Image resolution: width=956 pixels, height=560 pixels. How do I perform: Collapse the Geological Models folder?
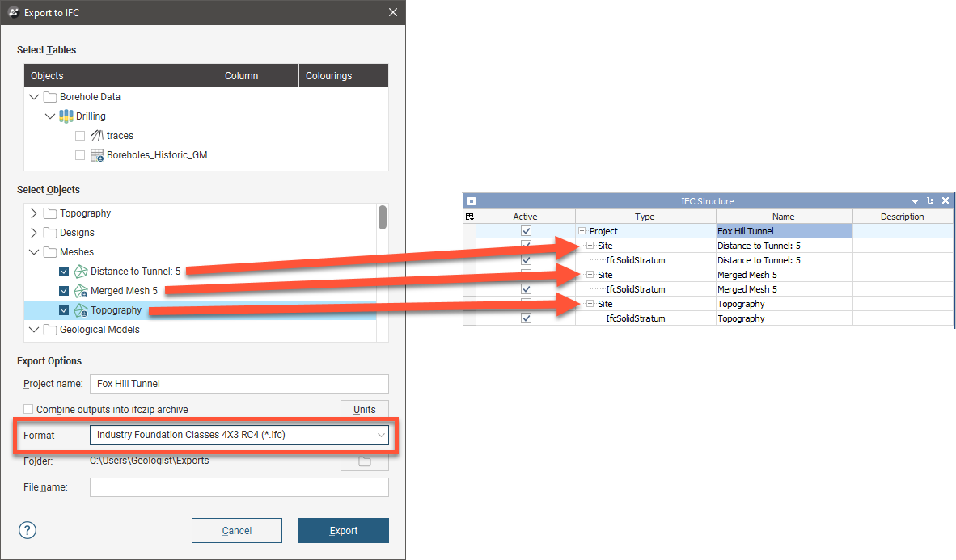(34, 330)
